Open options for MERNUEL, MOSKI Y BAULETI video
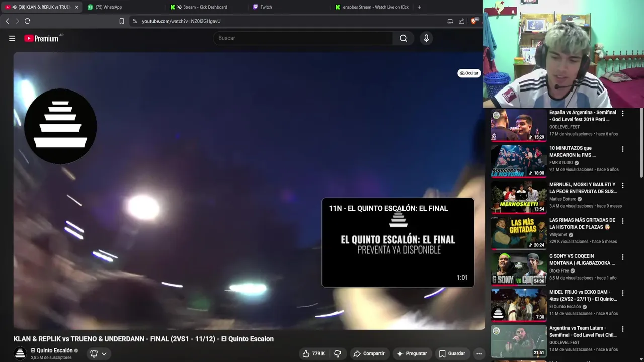The height and width of the screenshot is (362, 644). coord(623,185)
